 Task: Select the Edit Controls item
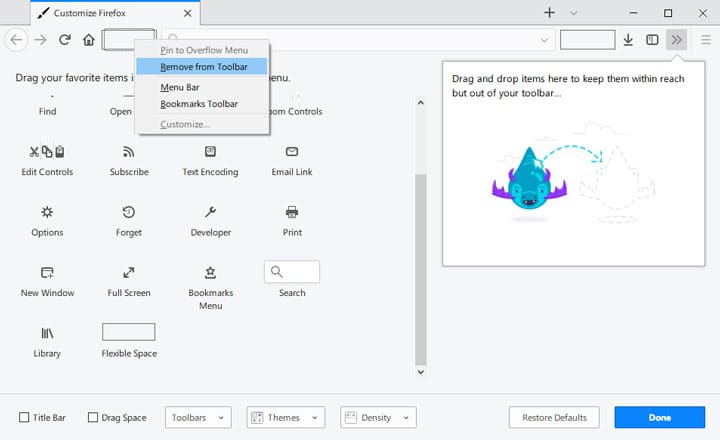tap(47, 160)
